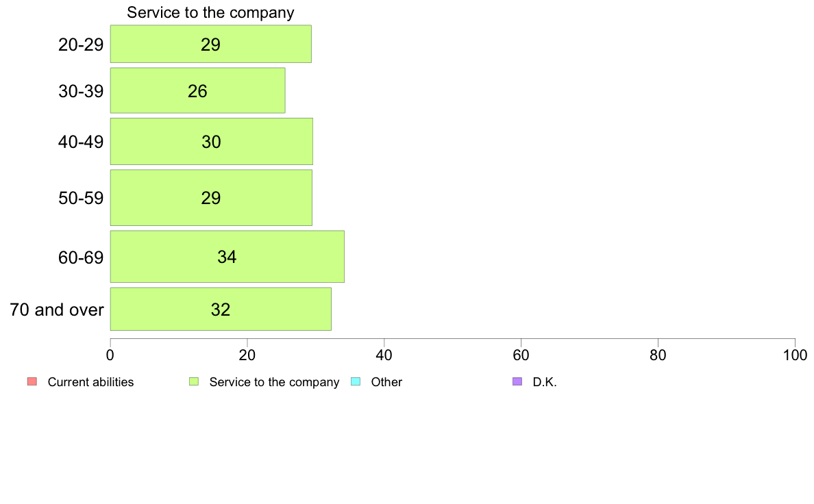This screenshot has width=814, height=504.
Task: Click the D.K. legend label text
Action: (x=545, y=382)
